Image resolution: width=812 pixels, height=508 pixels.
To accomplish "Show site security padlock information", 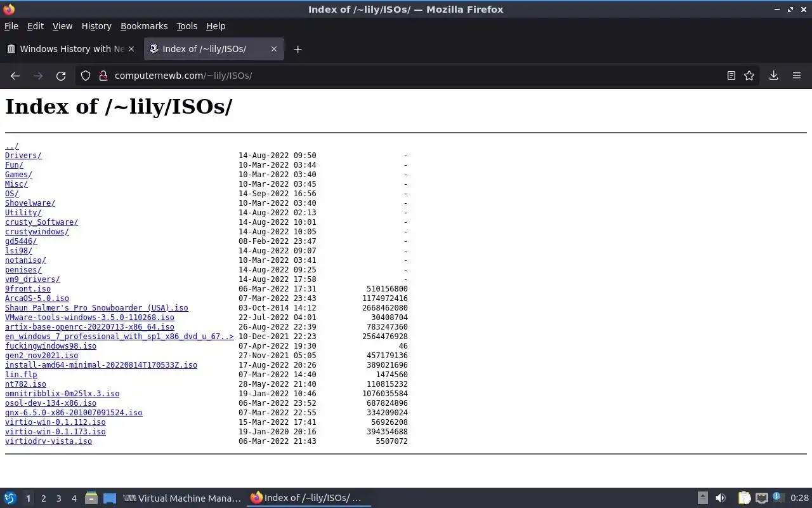I will [x=103, y=76].
